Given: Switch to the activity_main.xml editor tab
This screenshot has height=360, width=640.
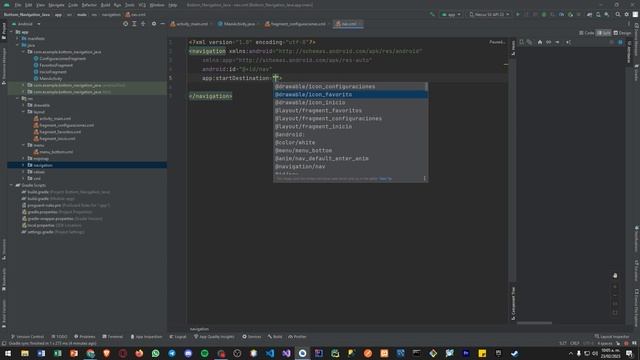Looking at the screenshot, I should pos(189,24).
